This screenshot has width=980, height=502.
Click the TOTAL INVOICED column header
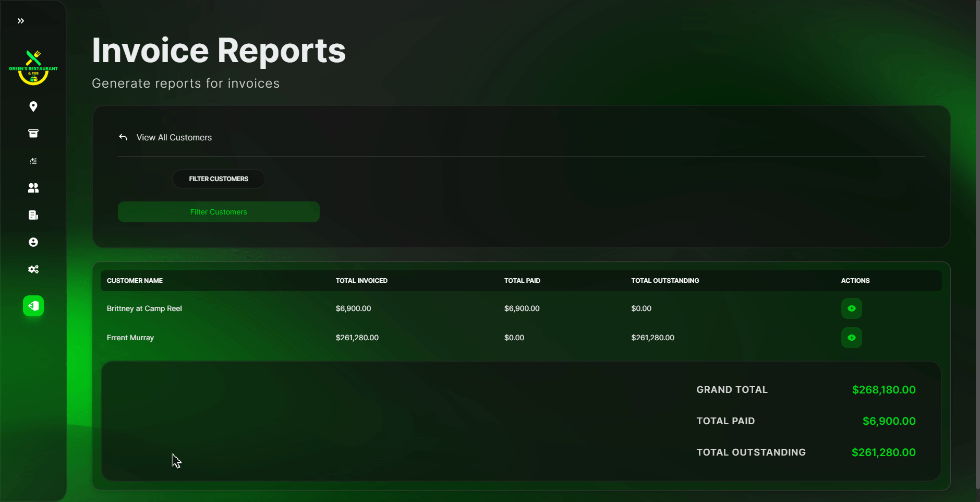361,281
